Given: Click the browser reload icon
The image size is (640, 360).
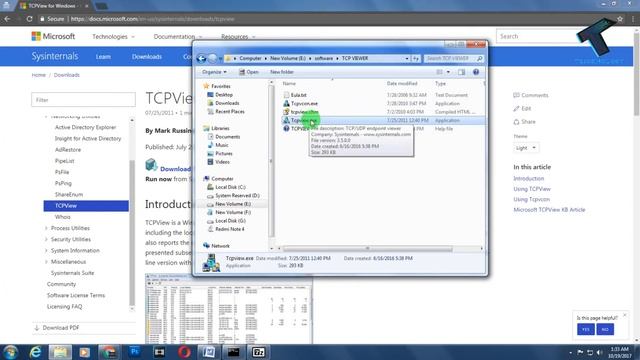Looking at the screenshot, I should point(29,19).
